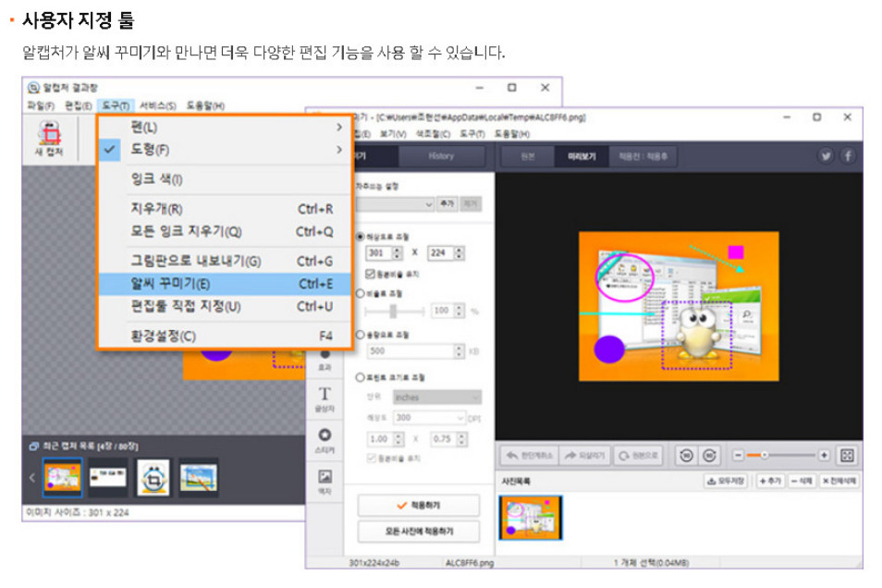Image resolution: width=882 pixels, height=588 pixels.
Task: Zoom in with the plus icon
Action: pos(824,455)
